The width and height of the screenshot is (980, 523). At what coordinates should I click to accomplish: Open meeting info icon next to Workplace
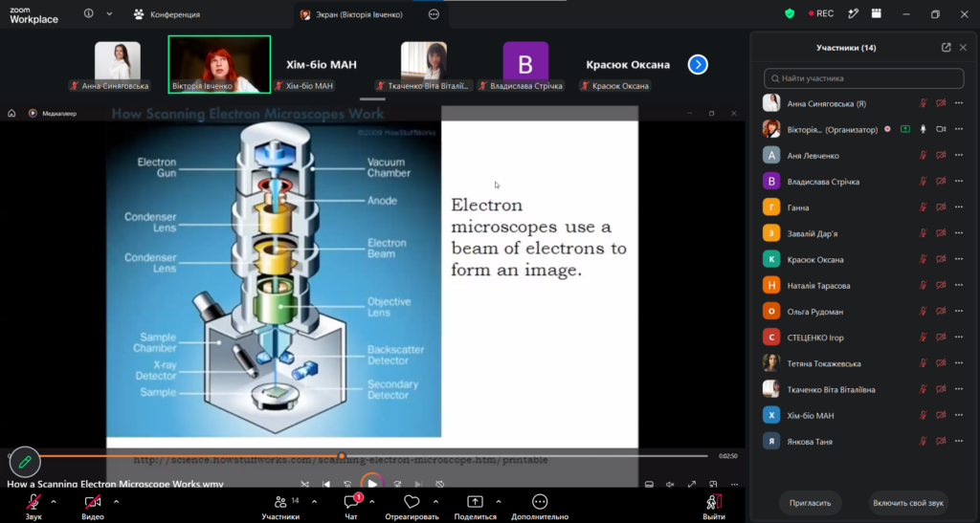(89, 13)
